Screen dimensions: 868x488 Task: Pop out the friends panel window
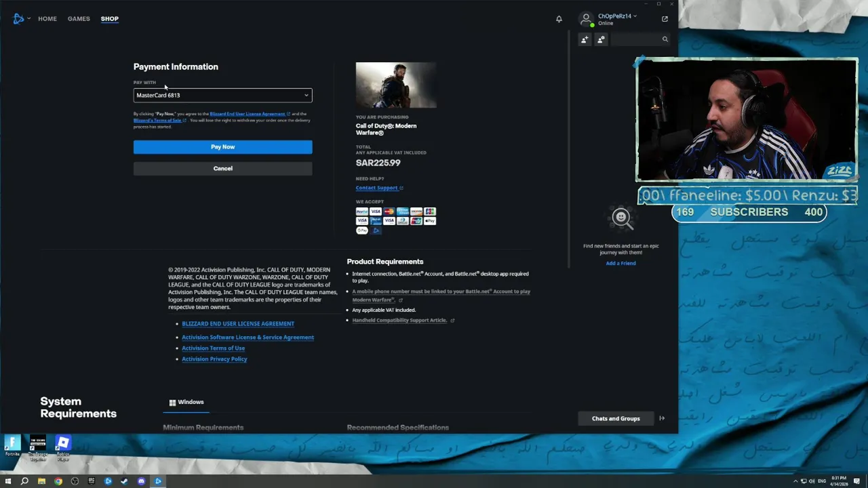665,19
